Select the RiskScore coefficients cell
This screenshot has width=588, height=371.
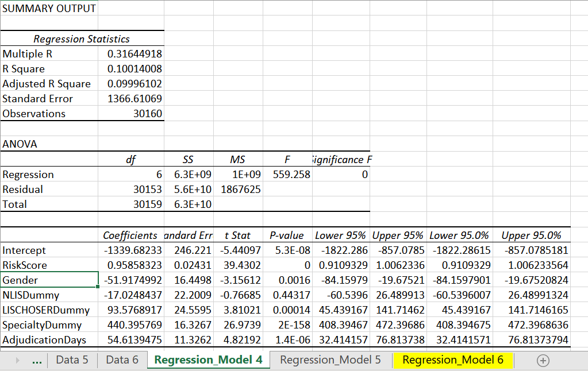coord(131,265)
